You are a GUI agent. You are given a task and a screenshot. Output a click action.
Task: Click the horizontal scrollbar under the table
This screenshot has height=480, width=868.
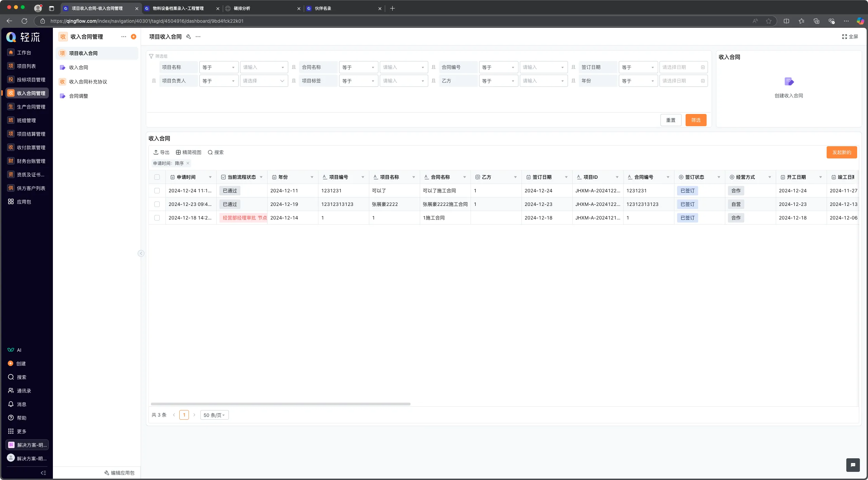tap(280, 404)
